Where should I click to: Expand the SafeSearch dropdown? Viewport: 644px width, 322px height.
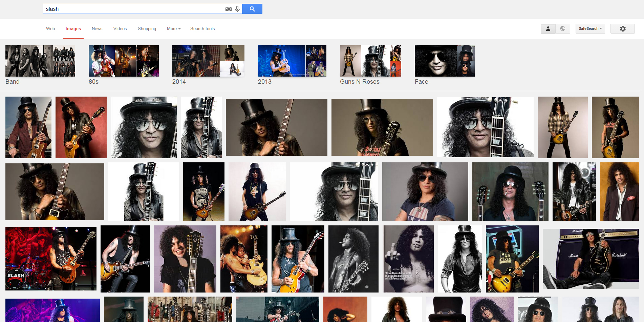[590, 29]
